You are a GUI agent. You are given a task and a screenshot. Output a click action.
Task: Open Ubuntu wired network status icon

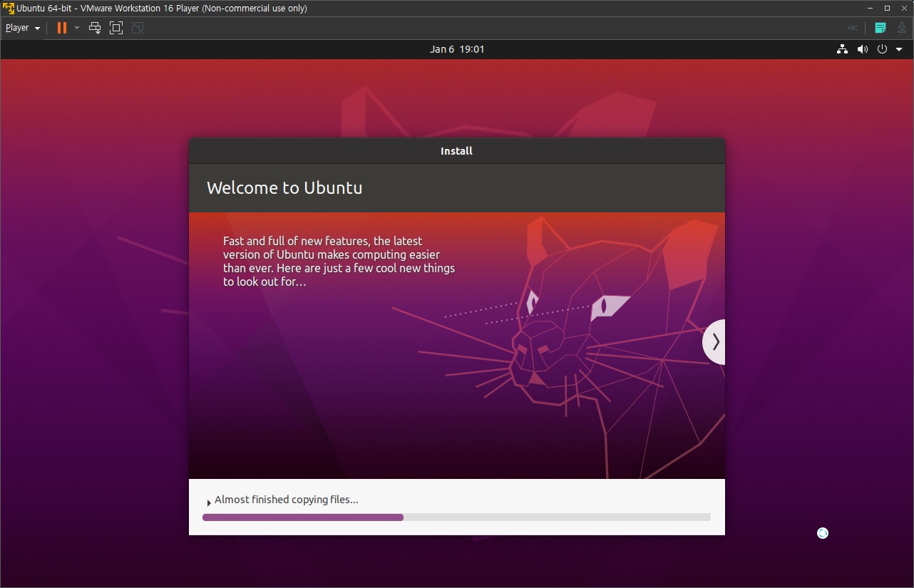coord(843,49)
